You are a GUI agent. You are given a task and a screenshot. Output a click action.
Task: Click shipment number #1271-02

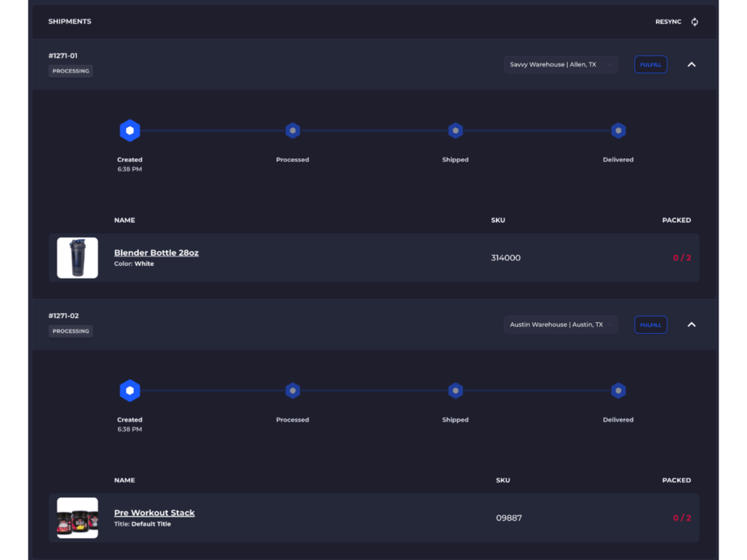(x=64, y=316)
